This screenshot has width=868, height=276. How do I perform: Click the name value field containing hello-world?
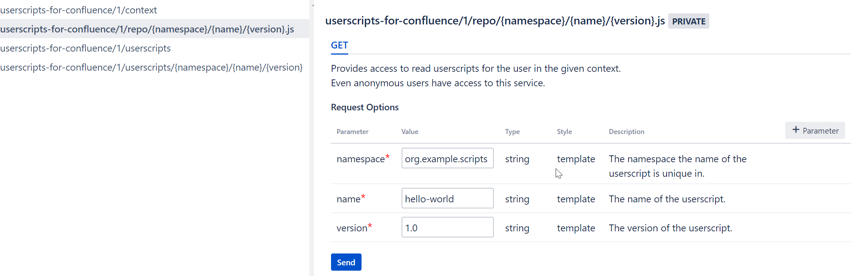click(447, 199)
